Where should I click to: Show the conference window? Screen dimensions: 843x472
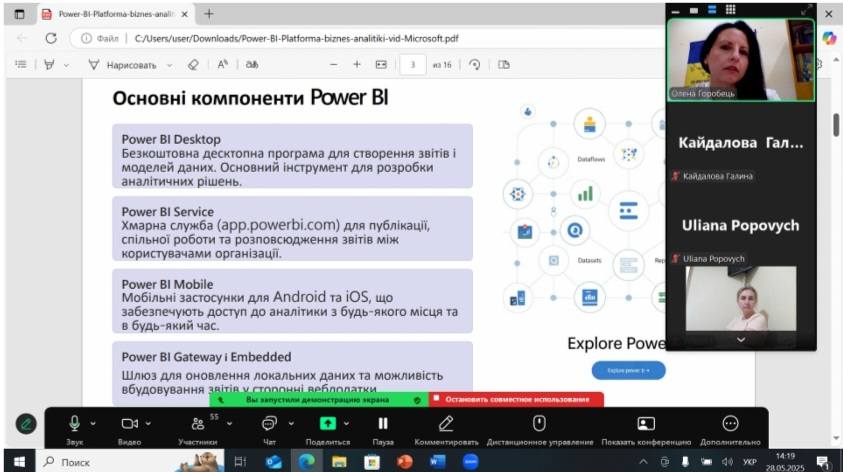point(646,423)
